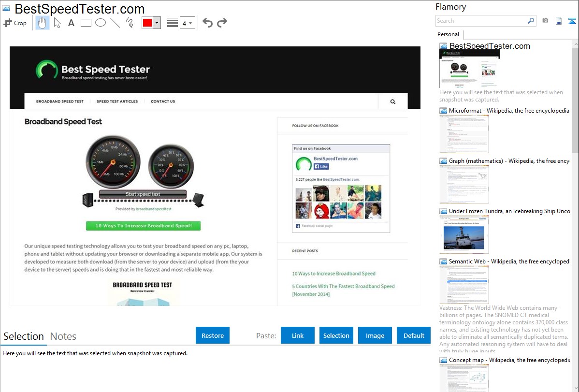Open the color picker dropdown arrow

[x=157, y=23]
